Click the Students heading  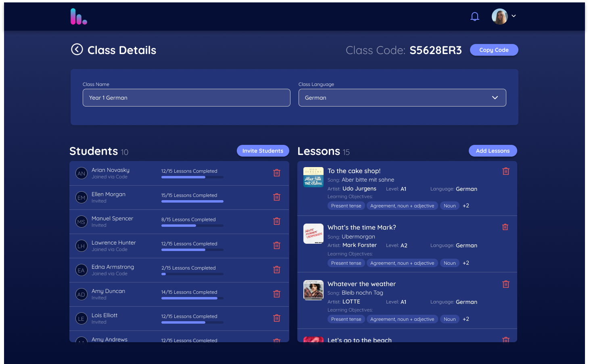pyautogui.click(x=94, y=151)
